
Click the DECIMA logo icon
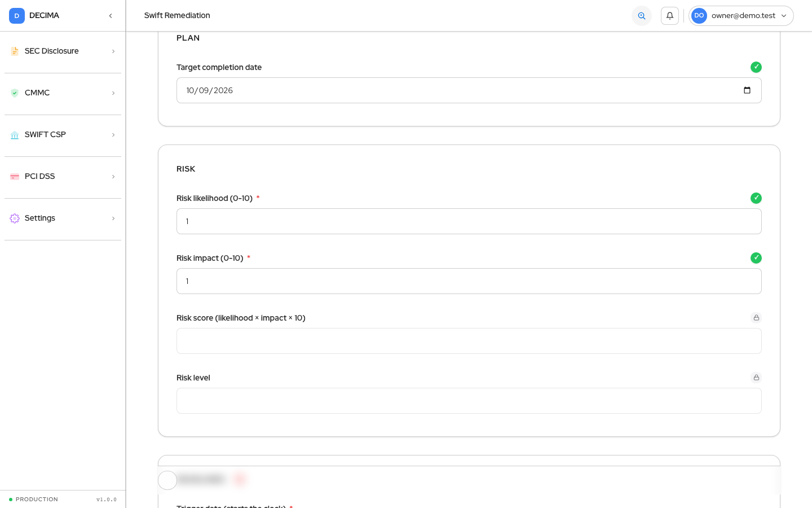coord(17,16)
